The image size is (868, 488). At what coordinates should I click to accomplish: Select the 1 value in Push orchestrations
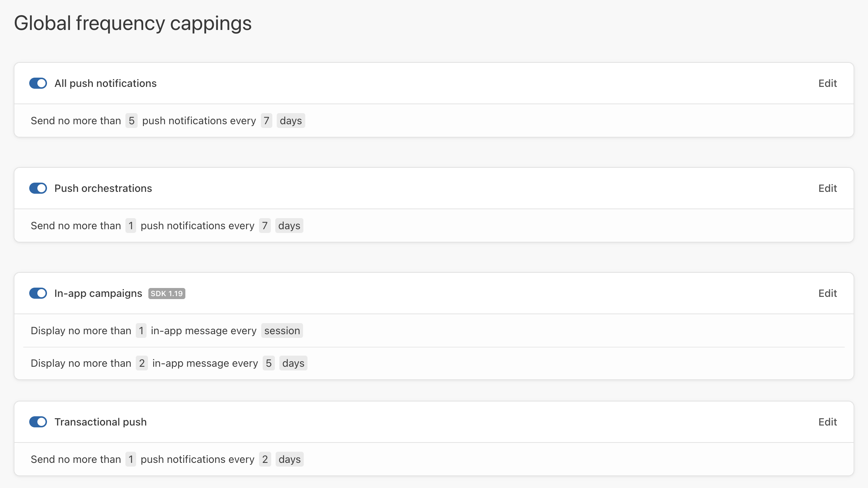click(x=131, y=226)
